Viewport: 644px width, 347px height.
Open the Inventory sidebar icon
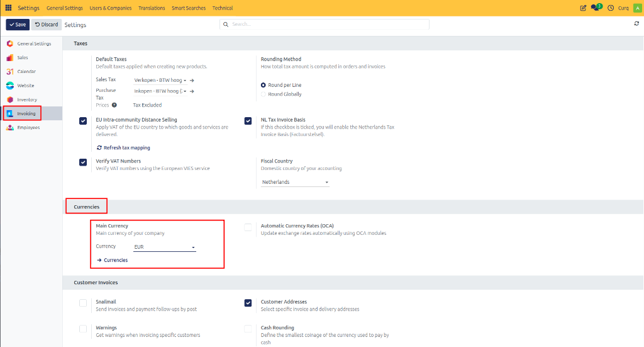click(10, 100)
